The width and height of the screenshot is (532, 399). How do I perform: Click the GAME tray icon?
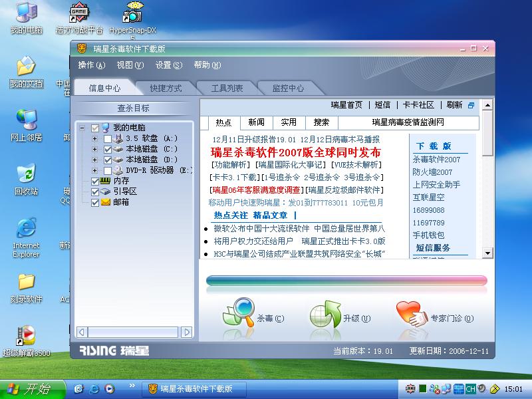point(410,388)
